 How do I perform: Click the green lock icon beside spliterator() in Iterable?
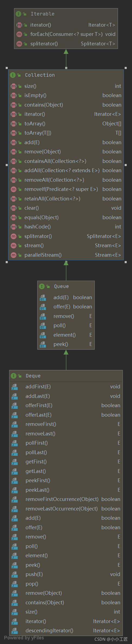(25, 44)
